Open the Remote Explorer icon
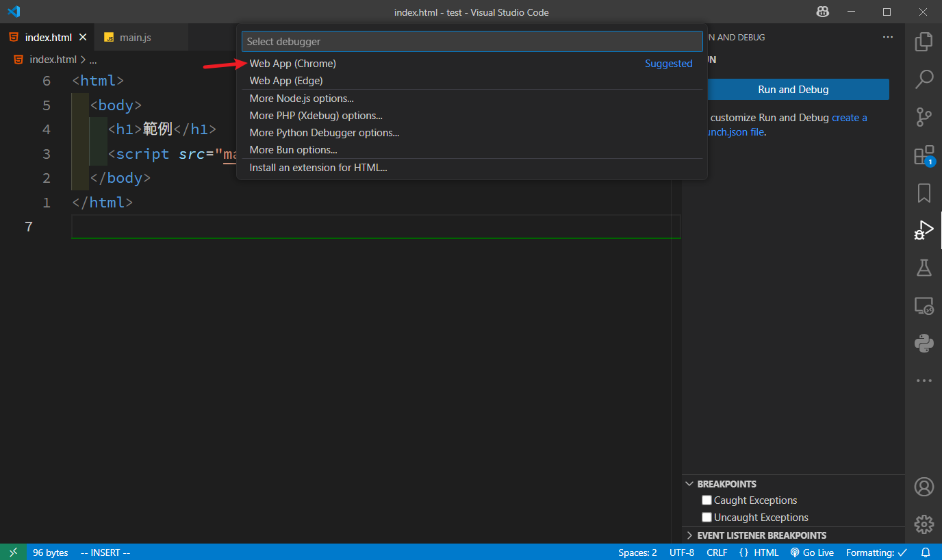This screenshot has height=560, width=942. 924,305
